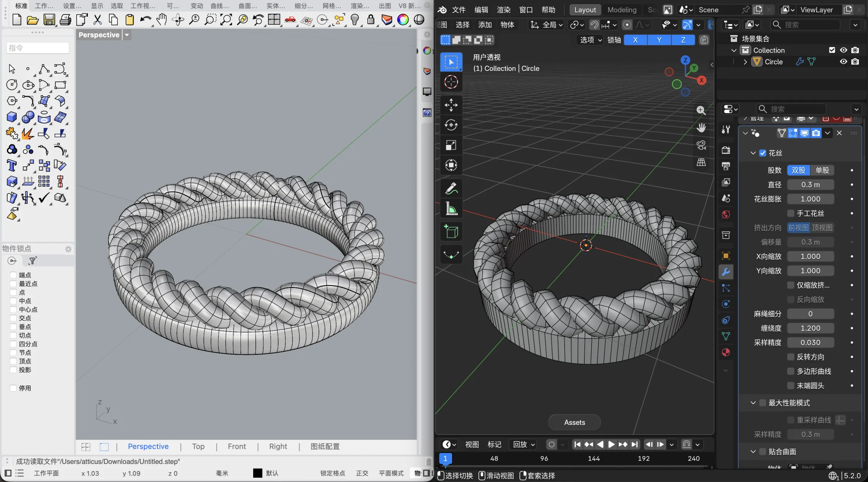Uncheck the 花丝 panel checkbox
Image resolution: width=868 pixels, height=482 pixels.
pos(763,153)
